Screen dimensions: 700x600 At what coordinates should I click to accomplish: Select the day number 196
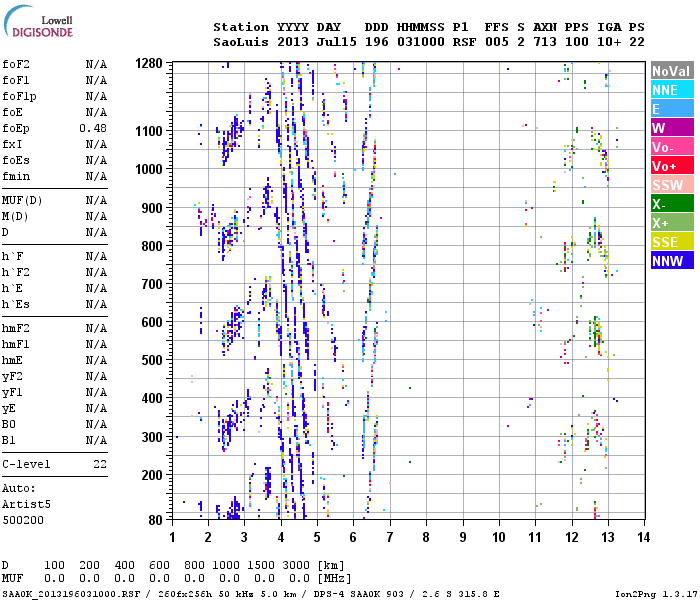point(377,42)
